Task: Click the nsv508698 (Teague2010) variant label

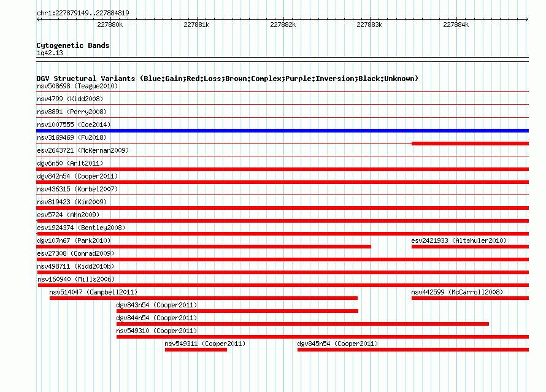Action: point(77,86)
